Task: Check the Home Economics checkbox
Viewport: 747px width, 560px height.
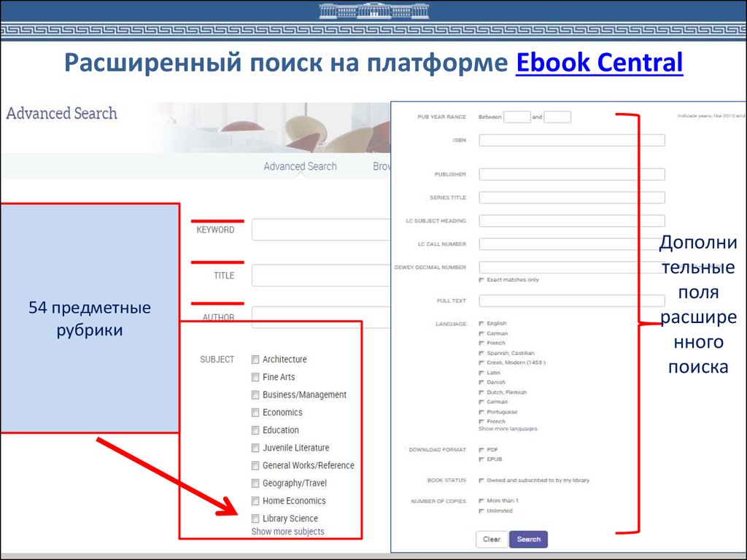Action: [x=255, y=500]
